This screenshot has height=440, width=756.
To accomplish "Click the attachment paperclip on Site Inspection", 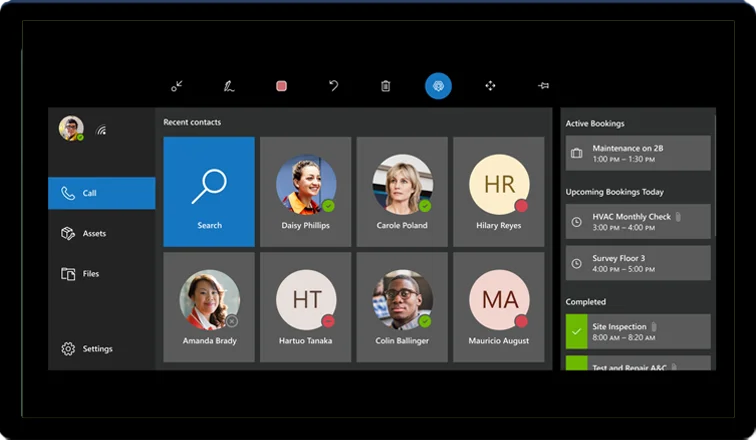I will (654, 327).
